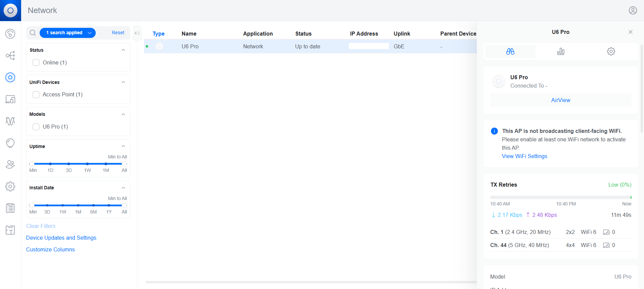Collapse the Status filter section

click(x=123, y=50)
